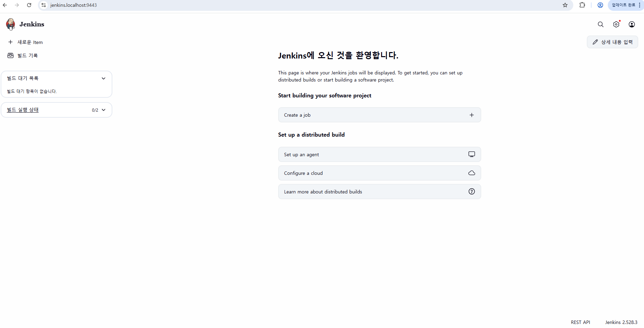
Task: Open Manage Jenkins gear icon
Action: click(x=616, y=24)
